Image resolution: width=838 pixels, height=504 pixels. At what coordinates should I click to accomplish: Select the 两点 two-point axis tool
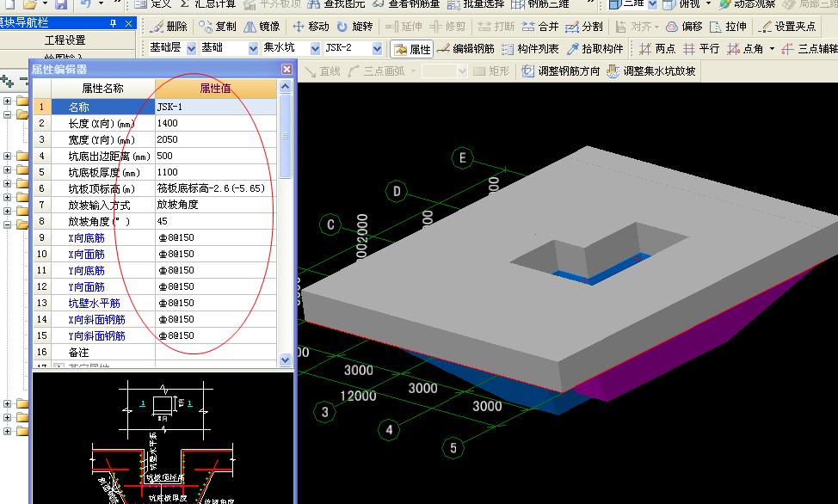[x=657, y=49]
